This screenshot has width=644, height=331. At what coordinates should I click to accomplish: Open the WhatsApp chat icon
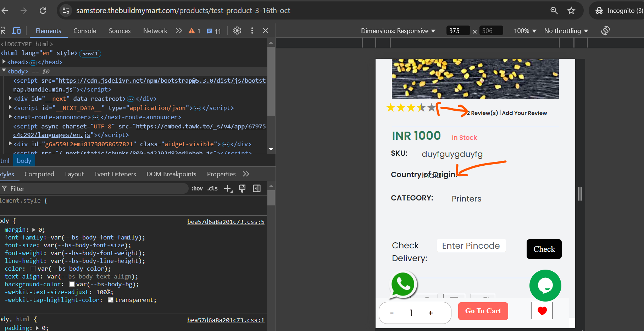point(403,285)
